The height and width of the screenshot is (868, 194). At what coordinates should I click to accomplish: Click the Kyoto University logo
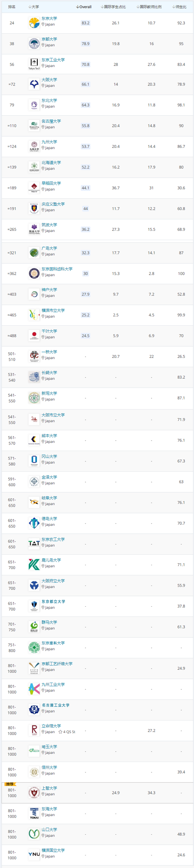(x=34, y=43)
